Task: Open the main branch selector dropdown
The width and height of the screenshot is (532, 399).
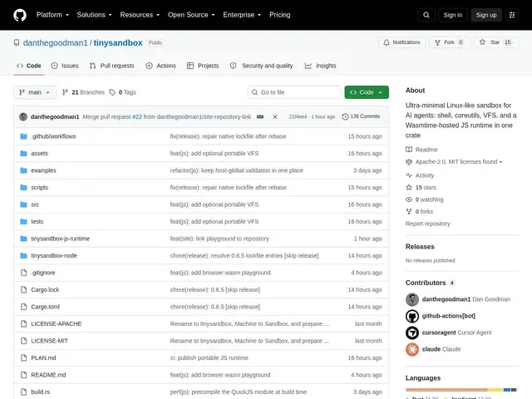Action: click(35, 92)
